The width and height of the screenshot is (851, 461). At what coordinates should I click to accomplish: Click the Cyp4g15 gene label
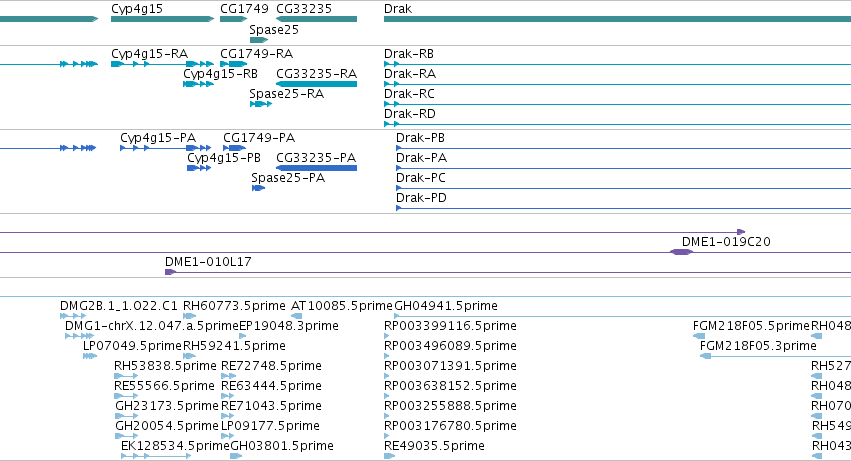tap(137, 9)
